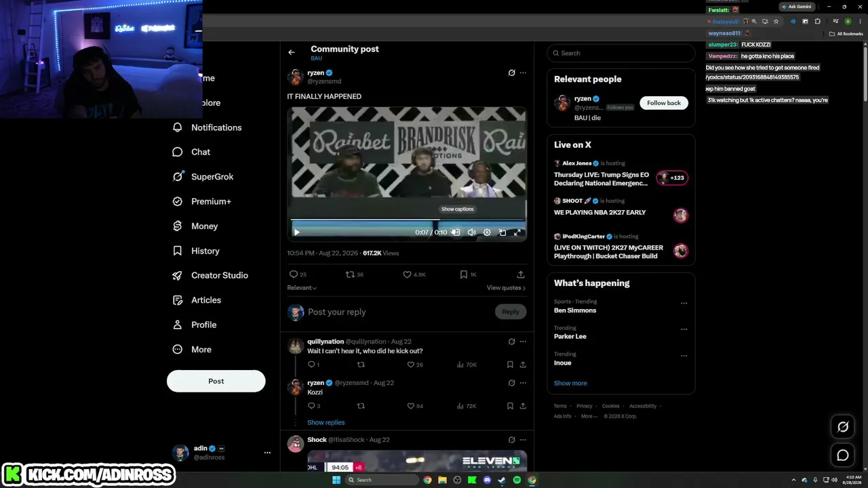The height and width of the screenshot is (488, 868).
Task: Open Articles in the sidebar
Action: [197, 300]
